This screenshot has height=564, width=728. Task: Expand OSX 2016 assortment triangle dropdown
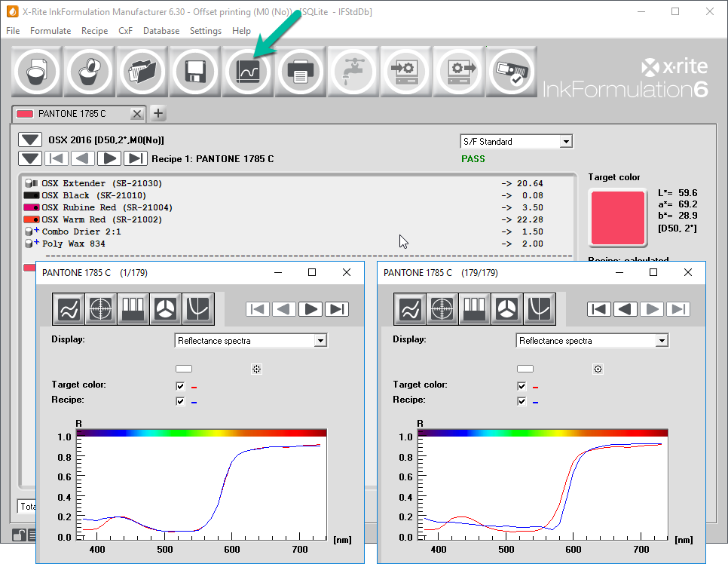tap(30, 139)
